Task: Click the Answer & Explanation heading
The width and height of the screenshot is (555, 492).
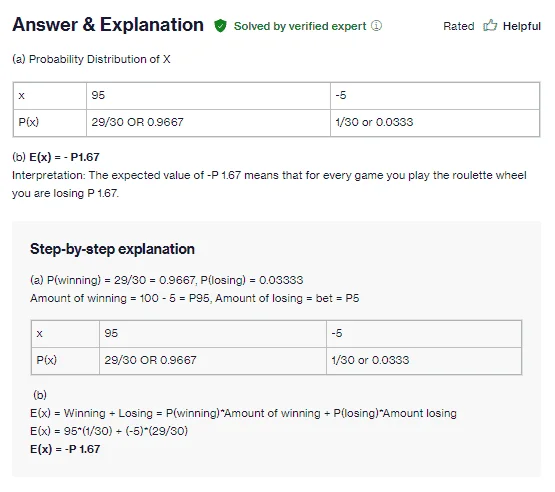Action: coord(108,25)
